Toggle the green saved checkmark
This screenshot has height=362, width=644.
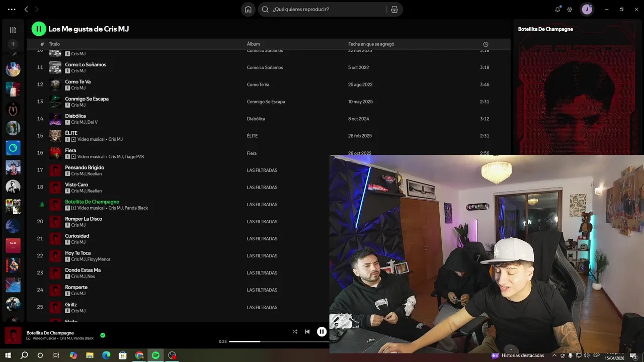[103, 335]
